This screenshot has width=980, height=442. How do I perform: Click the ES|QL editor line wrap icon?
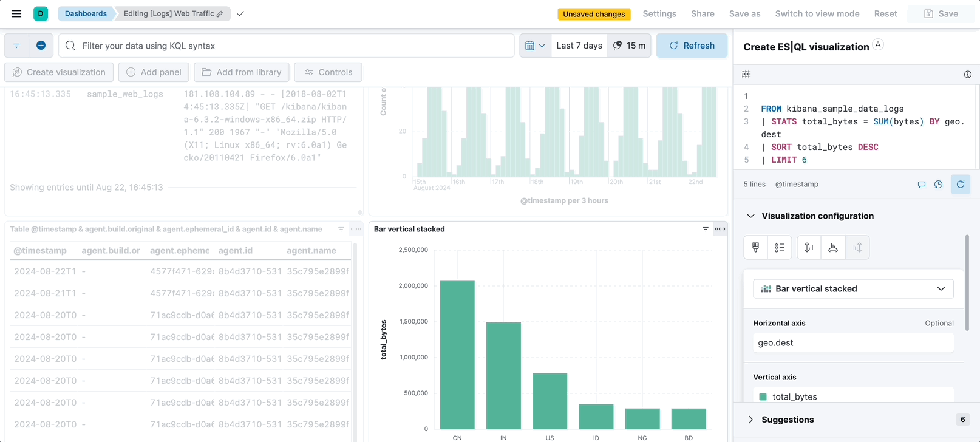coord(746,74)
